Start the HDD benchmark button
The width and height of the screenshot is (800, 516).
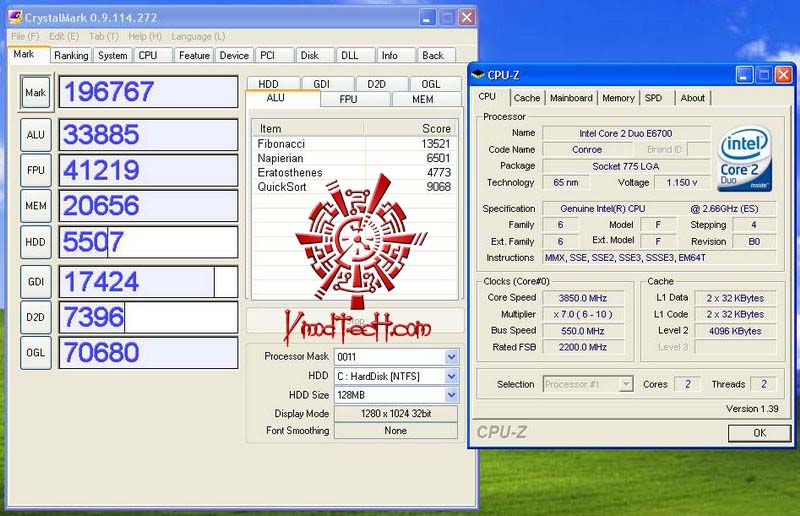36,242
